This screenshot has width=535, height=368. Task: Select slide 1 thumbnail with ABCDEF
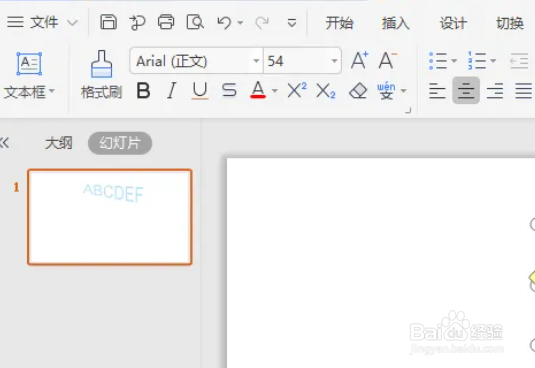(x=110, y=217)
